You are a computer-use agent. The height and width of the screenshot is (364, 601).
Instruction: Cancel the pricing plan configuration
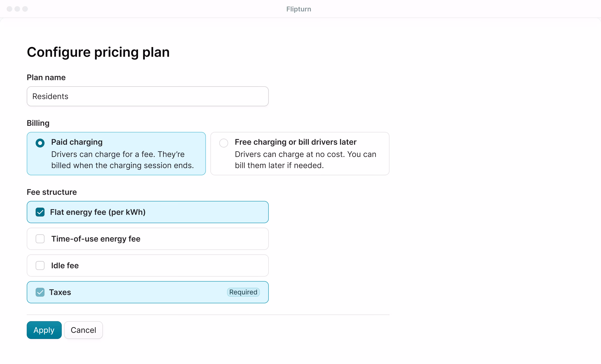pos(83,330)
